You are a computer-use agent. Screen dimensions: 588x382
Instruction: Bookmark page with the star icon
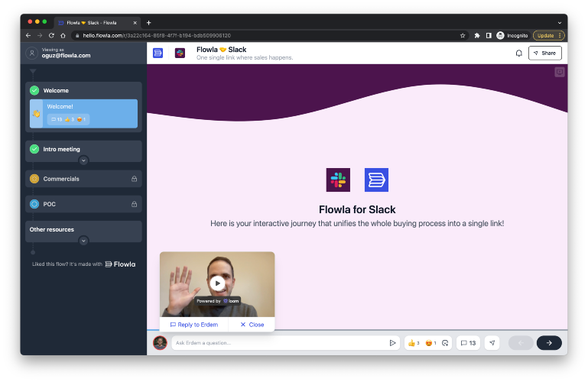pos(463,36)
